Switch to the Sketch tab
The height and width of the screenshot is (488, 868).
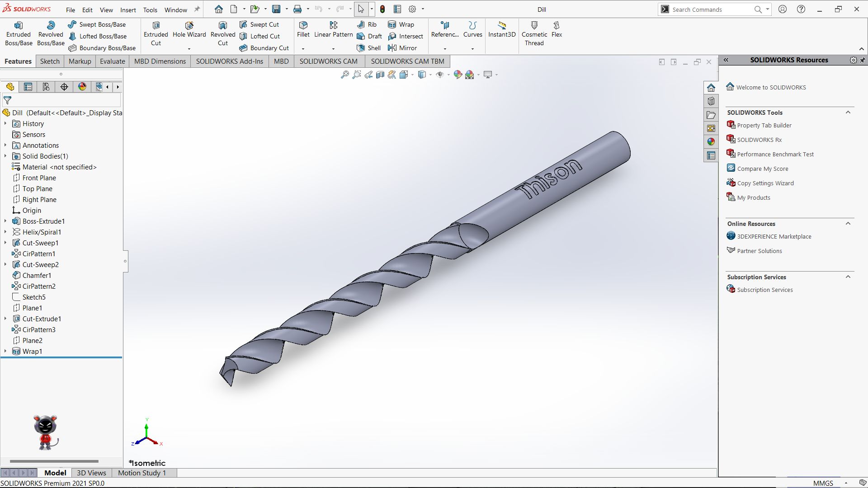[50, 61]
